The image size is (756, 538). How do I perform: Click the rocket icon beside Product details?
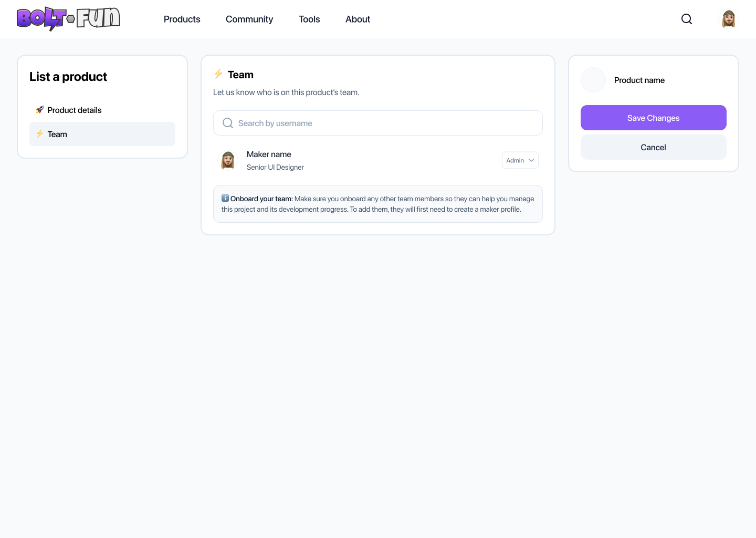click(40, 110)
